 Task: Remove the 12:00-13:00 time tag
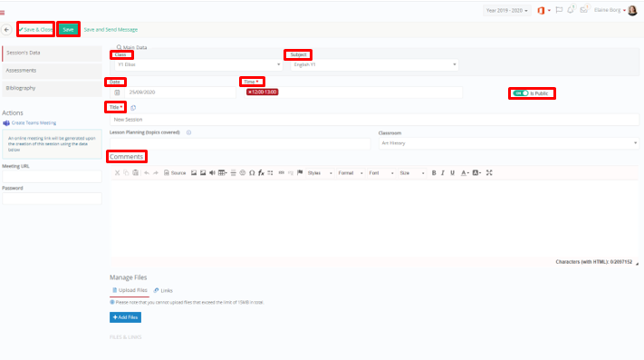[x=249, y=92]
